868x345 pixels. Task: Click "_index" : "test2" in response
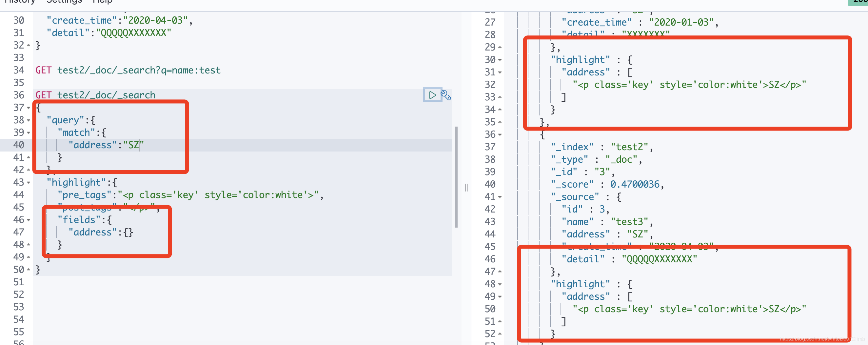pos(602,147)
